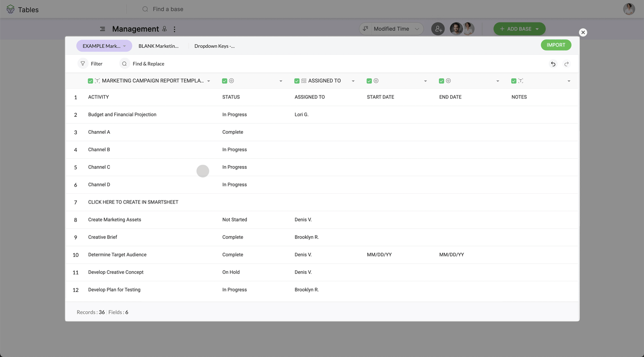Expand the STATUS column dropdown arrow
644x357 pixels.
[x=281, y=81]
